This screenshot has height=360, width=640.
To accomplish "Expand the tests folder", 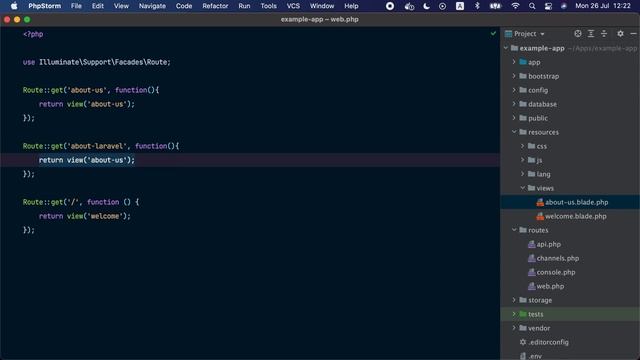I will 514,313.
